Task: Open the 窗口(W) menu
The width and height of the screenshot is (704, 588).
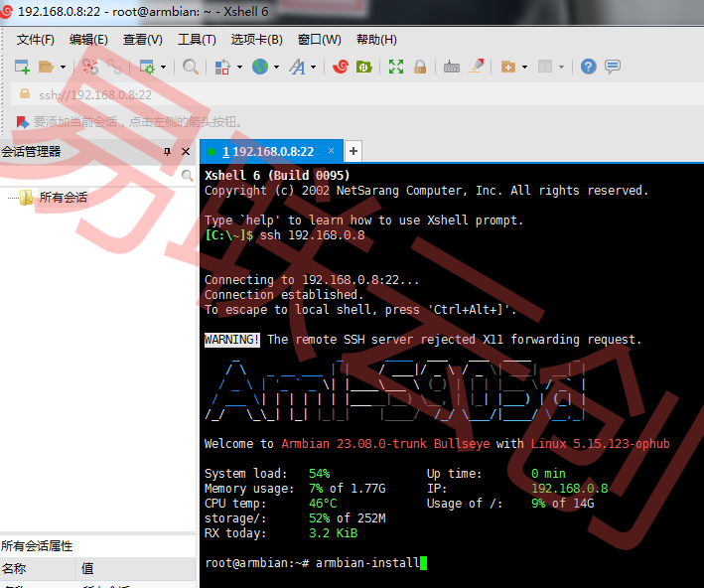Action: (319, 40)
